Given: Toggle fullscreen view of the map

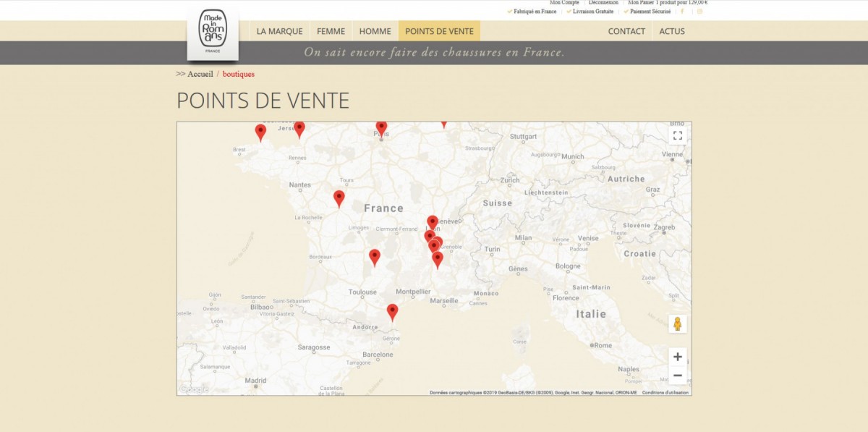Looking at the screenshot, I should (x=678, y=135).
